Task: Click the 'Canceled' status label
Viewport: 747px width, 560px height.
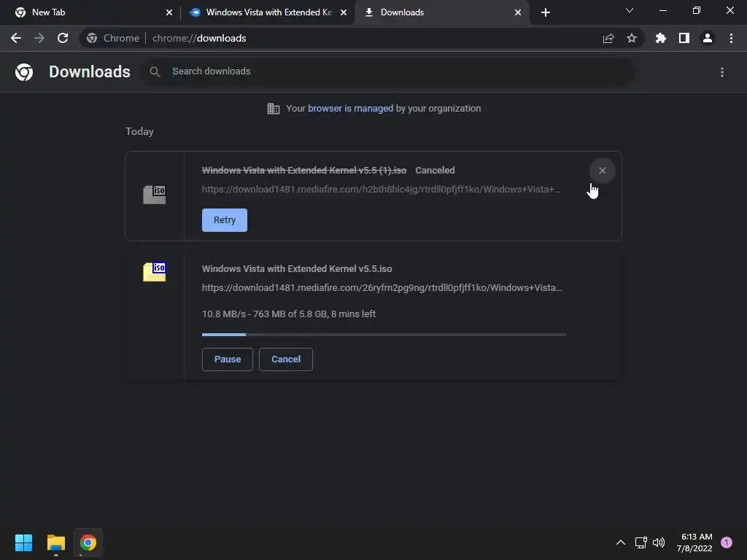Action: click(435, 171)
